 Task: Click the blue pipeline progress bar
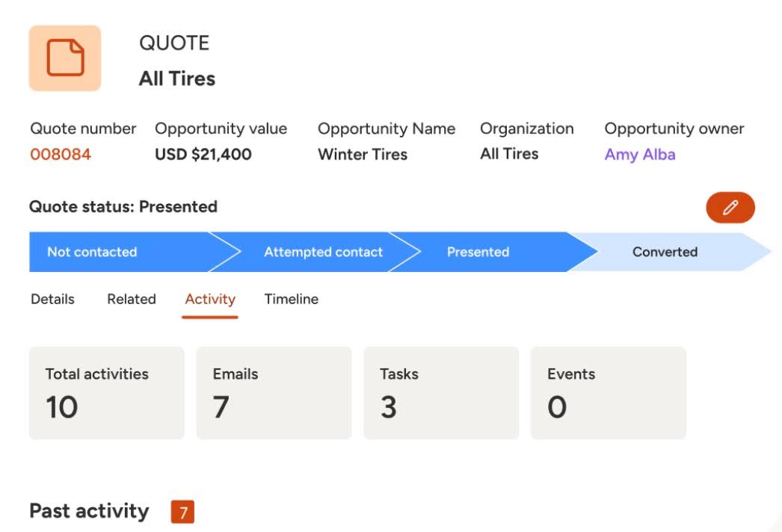299,252
